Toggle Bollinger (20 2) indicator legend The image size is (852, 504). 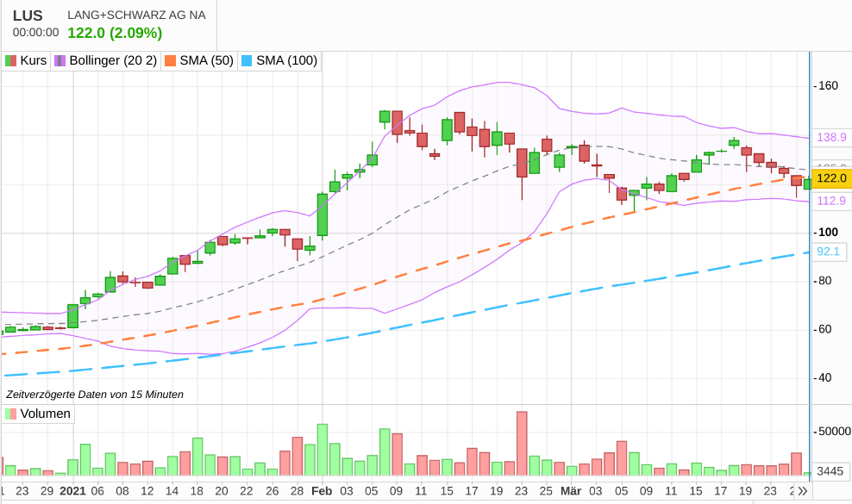(106, 60)
